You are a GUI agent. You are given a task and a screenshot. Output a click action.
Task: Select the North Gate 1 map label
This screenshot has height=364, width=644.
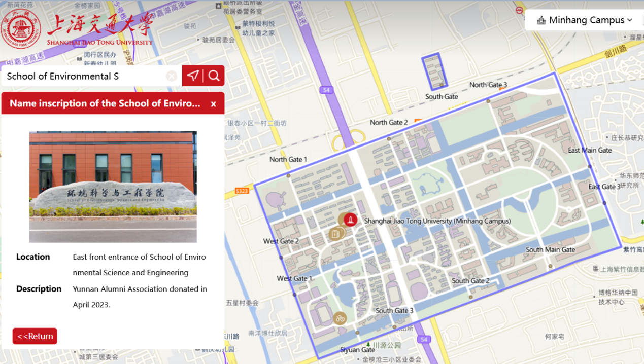(288, 159)
